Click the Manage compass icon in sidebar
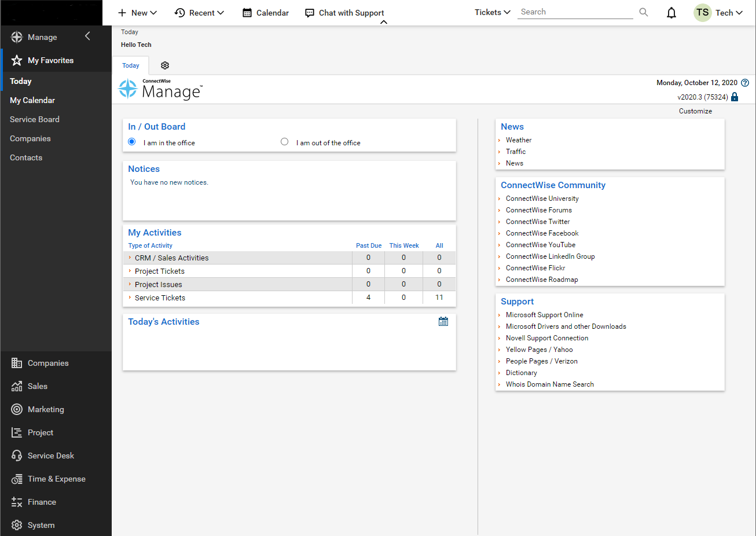The height and width of the screenshot is (536, 756). pos(17,37)
